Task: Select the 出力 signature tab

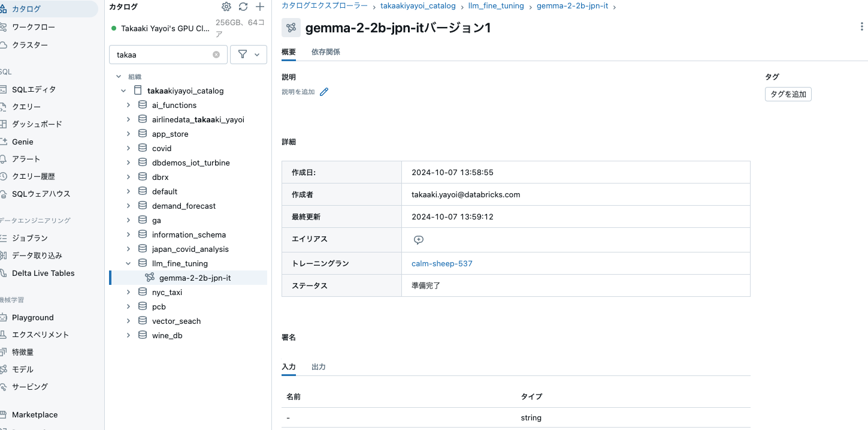Action: pyautogui.click(x=319, y=366)
